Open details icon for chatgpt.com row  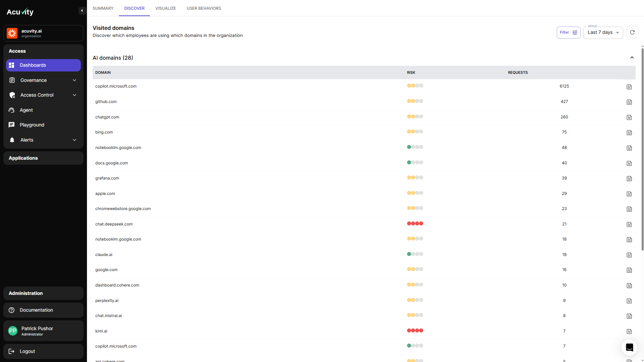pos(629,117)
